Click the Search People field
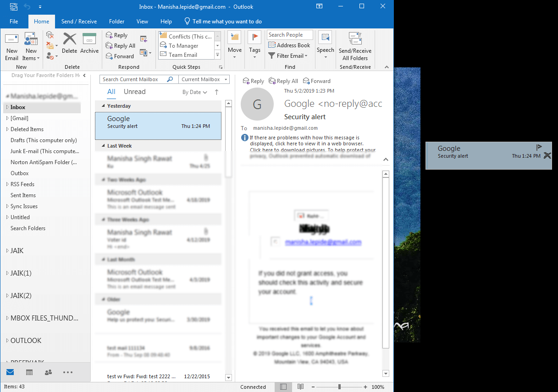Image resolution: width=558 pixels, height=392 pixels. 290,35
